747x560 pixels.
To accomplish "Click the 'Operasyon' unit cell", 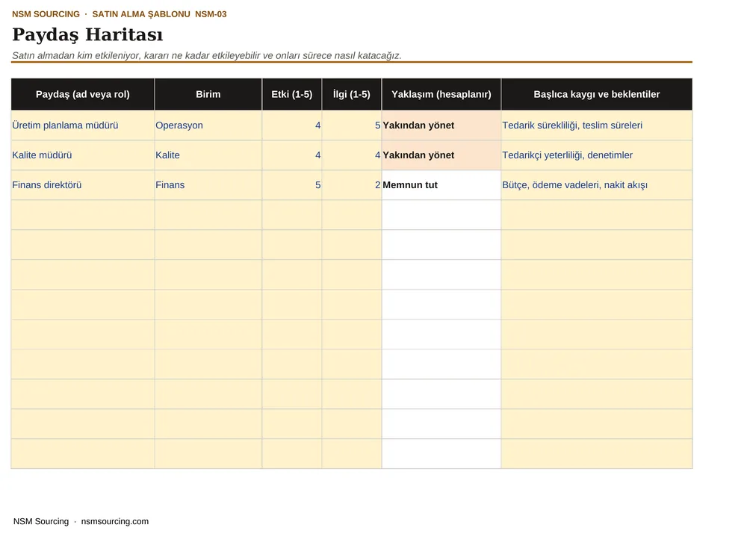I will [x=208, y=125].
